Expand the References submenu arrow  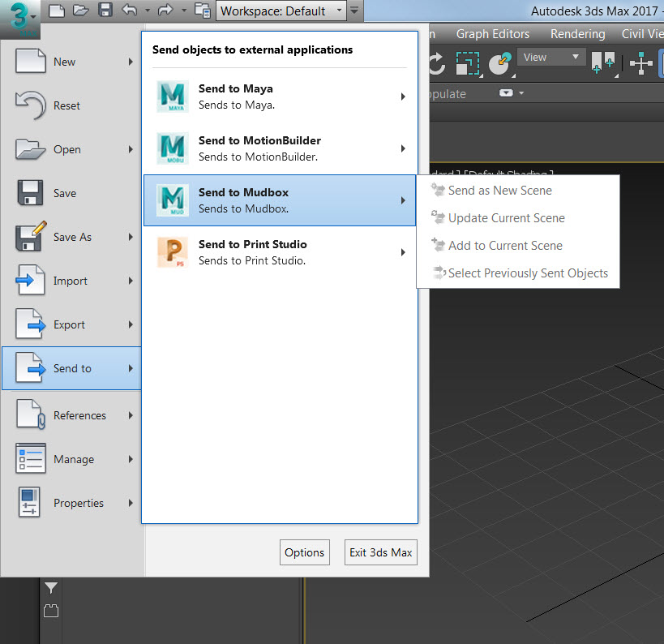(x=131, y=415)
